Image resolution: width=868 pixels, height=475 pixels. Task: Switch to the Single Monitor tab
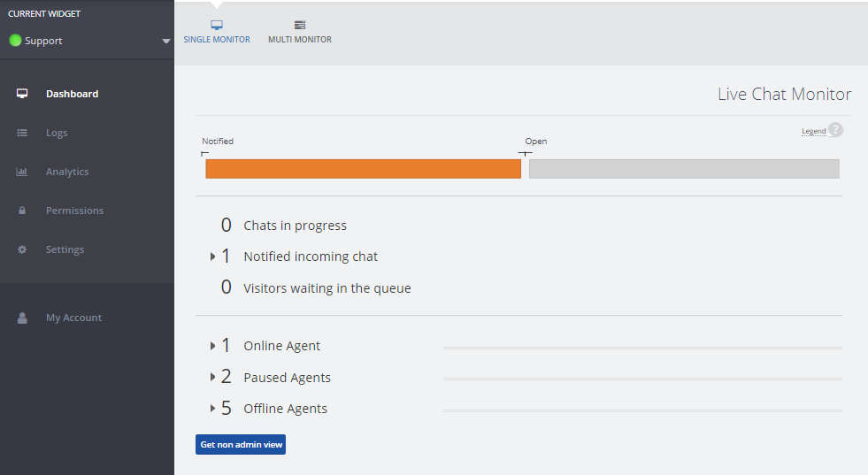click(x=217, y=32)
